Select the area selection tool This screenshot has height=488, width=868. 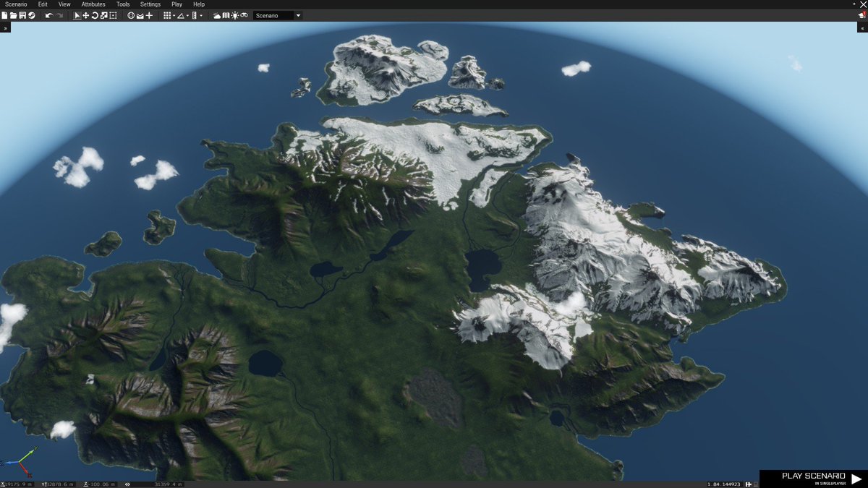click(111, 14)
